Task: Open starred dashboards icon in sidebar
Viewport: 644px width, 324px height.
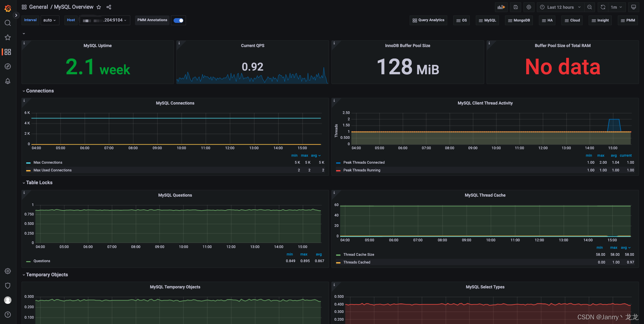Action: [x=8, y=37]
